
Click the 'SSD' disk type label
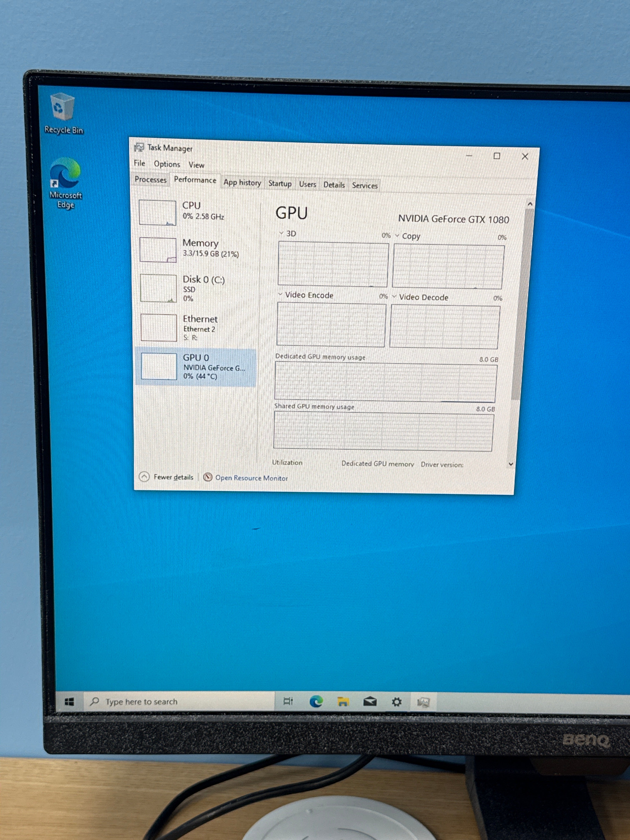coord(189,289)
